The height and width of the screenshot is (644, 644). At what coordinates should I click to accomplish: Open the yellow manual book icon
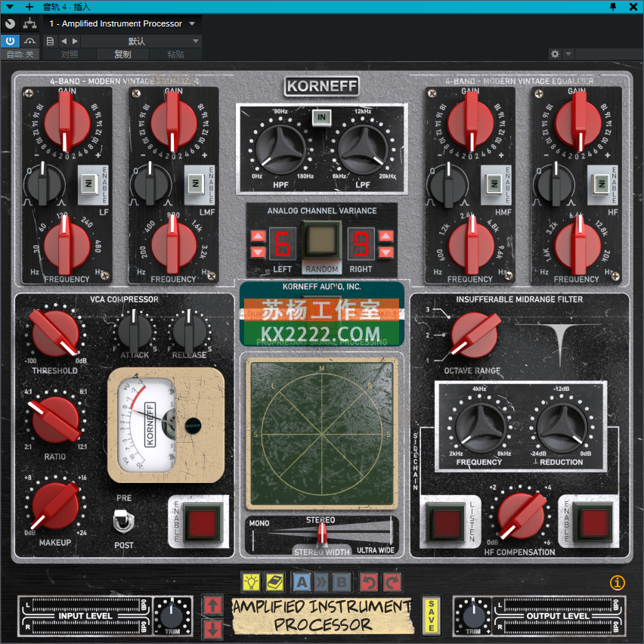tap(274, 582)
